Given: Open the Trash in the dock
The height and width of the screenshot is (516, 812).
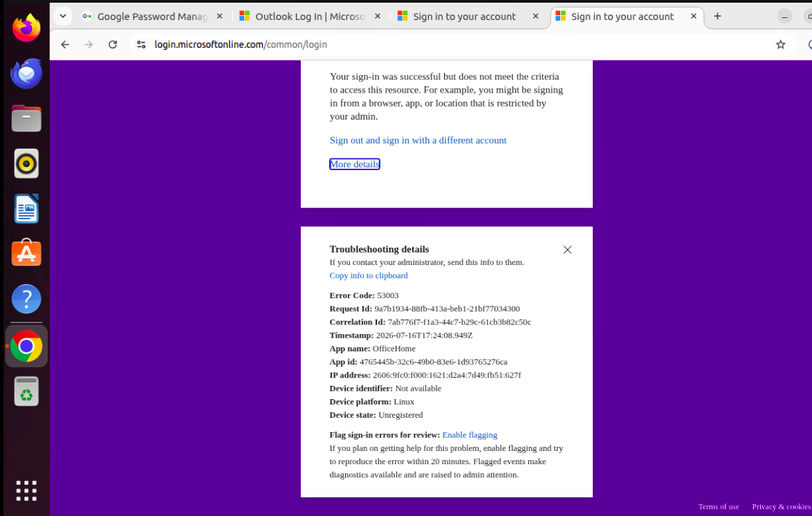Looking at the screenshot, I should click(x=26, y=391).
